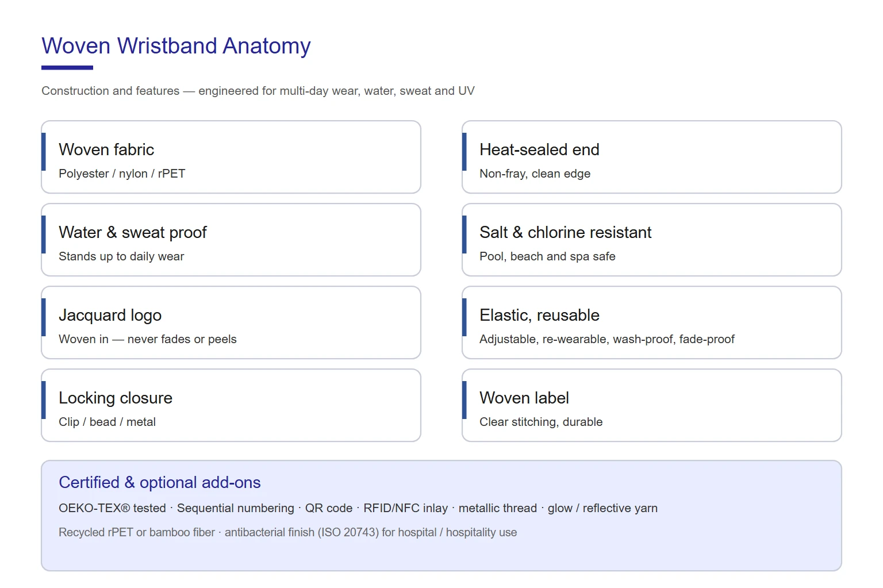The height and width of the screenshot is (588, 883).
Task: Click the "Woven Wristband Anatomy" page heading
Action: pyautogui.click(x=176, y=46)
